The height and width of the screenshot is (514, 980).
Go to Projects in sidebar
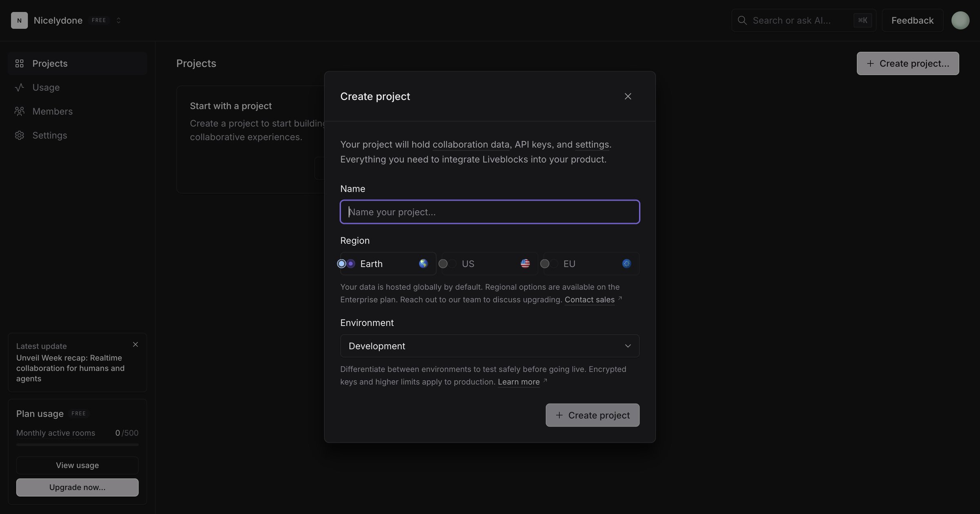coord(77,63)
